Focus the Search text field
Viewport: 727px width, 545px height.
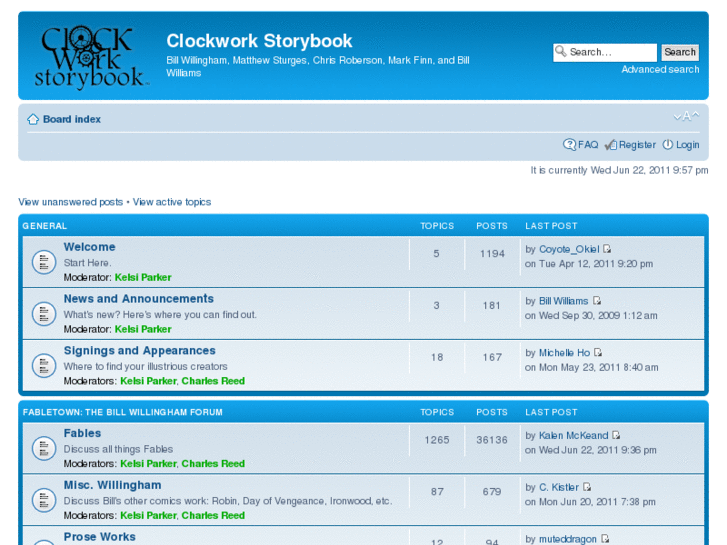pos(605,52)
